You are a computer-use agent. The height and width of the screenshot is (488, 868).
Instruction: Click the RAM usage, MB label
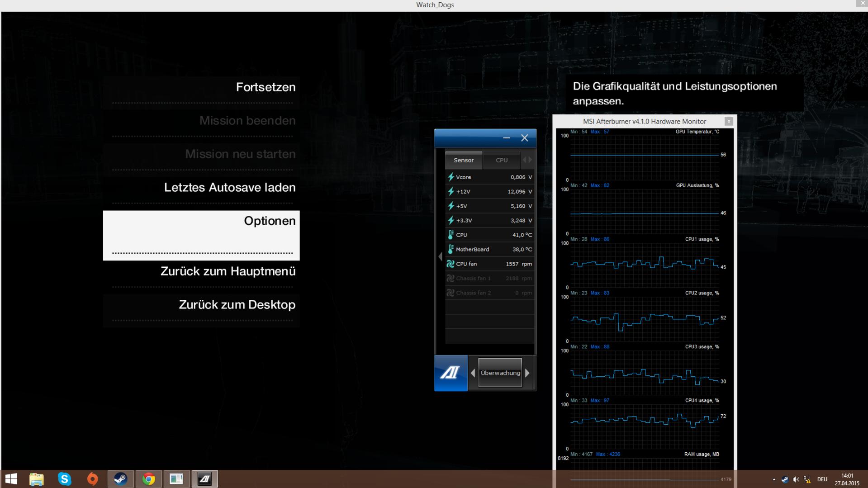(x=702, y=455)
